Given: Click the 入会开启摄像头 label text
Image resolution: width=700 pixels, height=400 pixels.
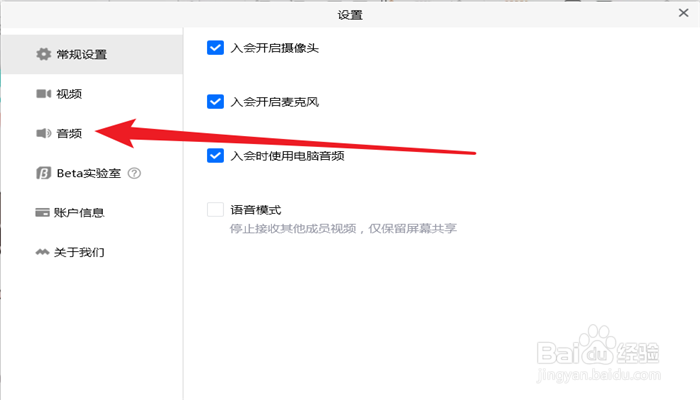Looking at the screenshot, I should coord(275,48).
